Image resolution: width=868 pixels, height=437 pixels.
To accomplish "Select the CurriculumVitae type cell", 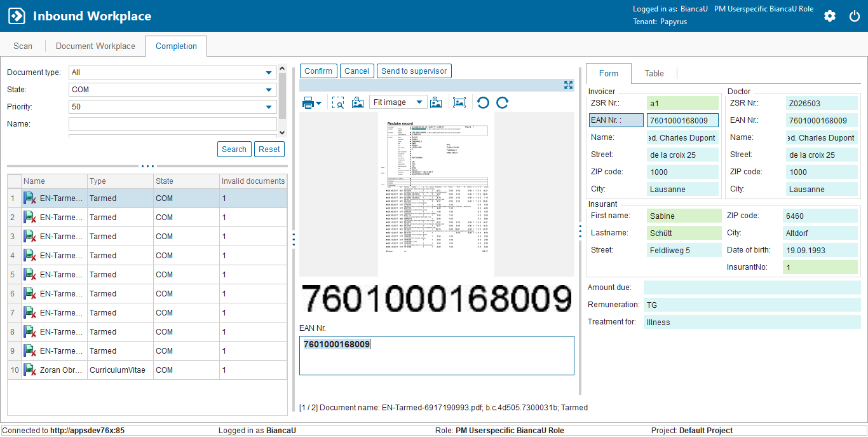I will [120, 370].
